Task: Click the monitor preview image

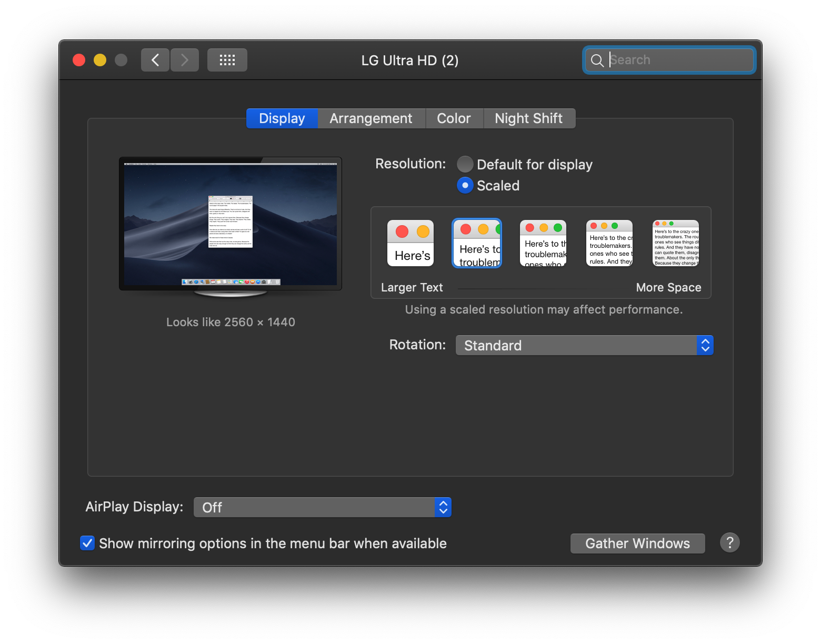Action: pos(231,227)
